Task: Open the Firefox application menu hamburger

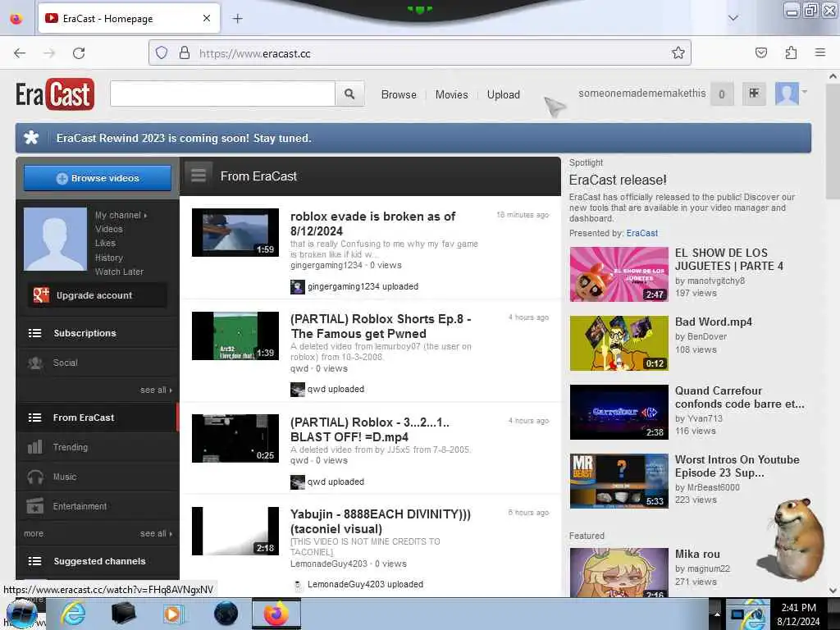Action: point(819,52)
